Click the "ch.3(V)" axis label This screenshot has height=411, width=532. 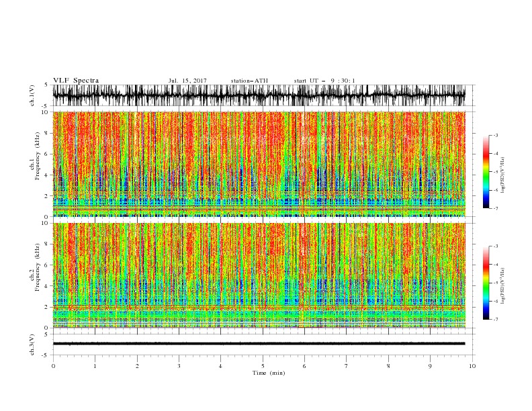(x=32, y=345)
